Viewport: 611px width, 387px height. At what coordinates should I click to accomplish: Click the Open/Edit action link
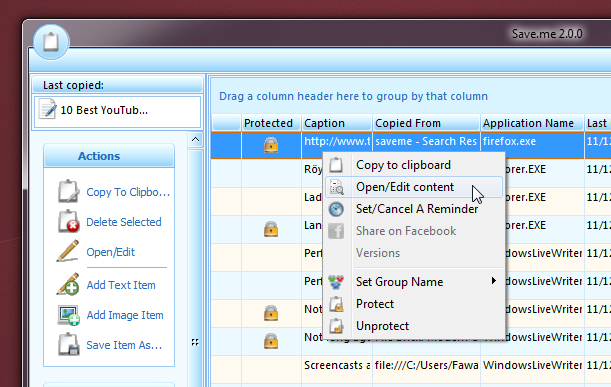[x=110, y=252]
